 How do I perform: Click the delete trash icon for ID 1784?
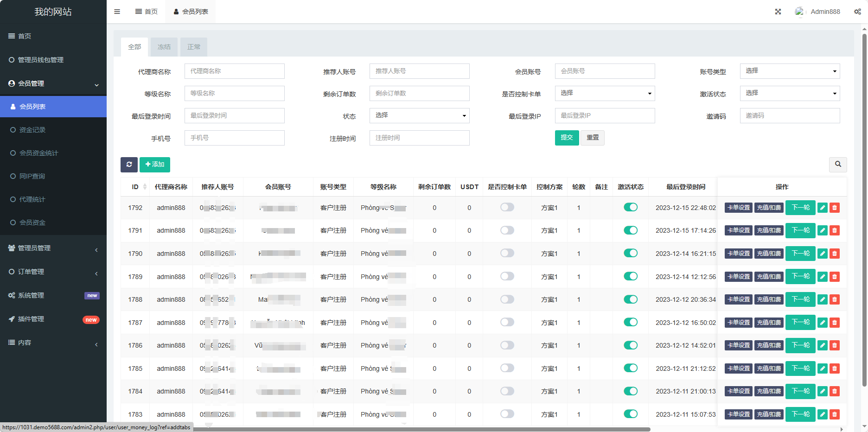coord(835,391)
